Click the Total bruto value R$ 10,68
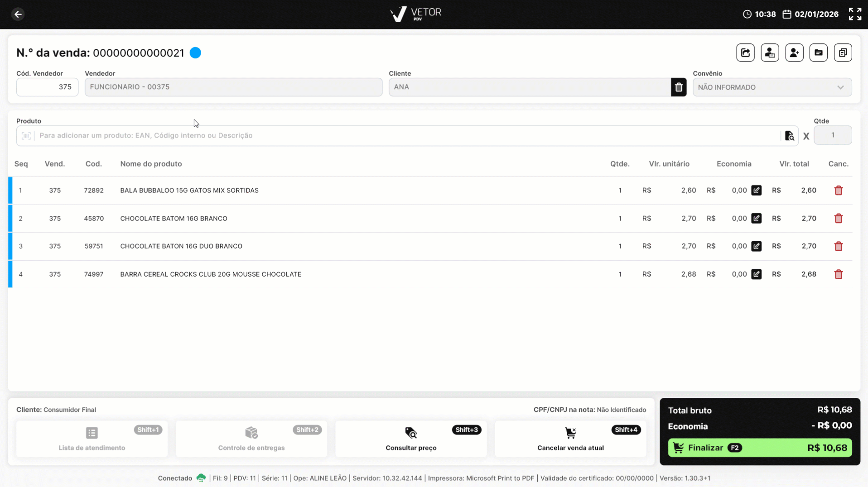This screenshot has width=868, height=487. tap(834, 410)
